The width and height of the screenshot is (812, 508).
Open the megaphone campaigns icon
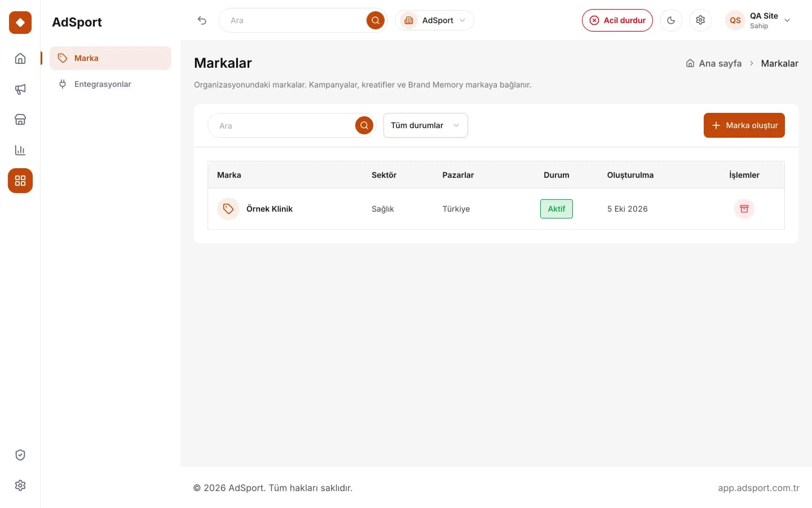20,89
